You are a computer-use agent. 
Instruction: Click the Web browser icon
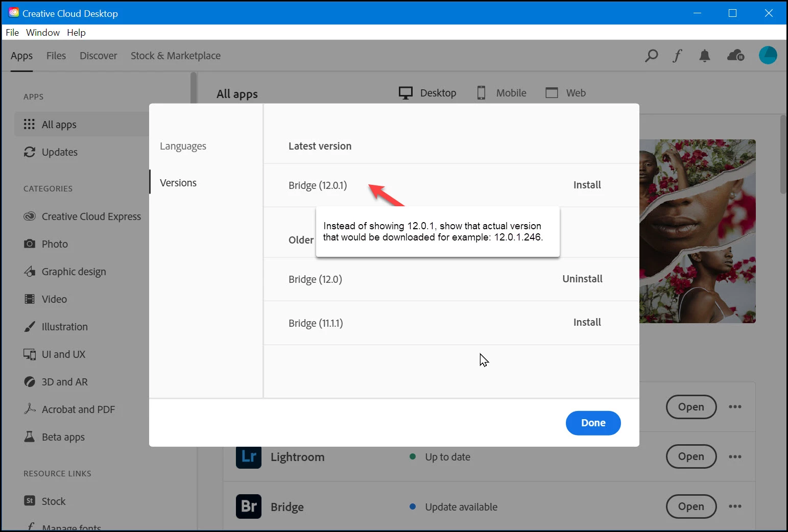click(552, 93)
